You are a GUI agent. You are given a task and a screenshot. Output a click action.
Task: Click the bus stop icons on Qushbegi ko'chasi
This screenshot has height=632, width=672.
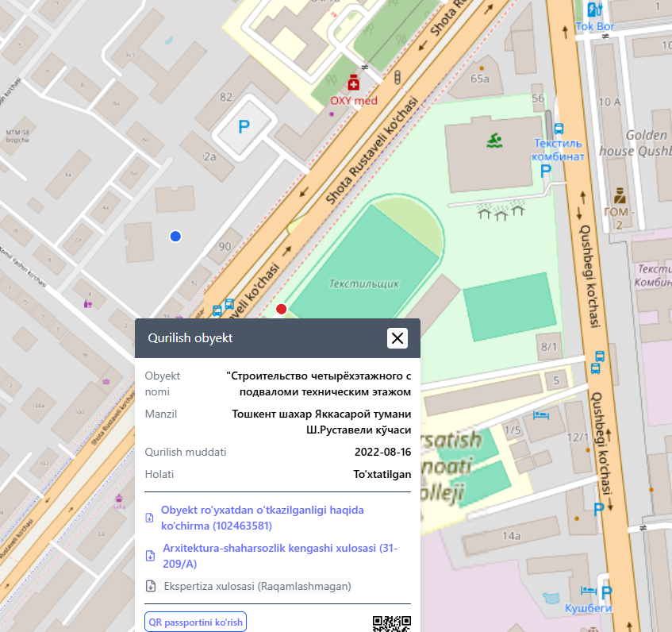(x=597, y=362)
